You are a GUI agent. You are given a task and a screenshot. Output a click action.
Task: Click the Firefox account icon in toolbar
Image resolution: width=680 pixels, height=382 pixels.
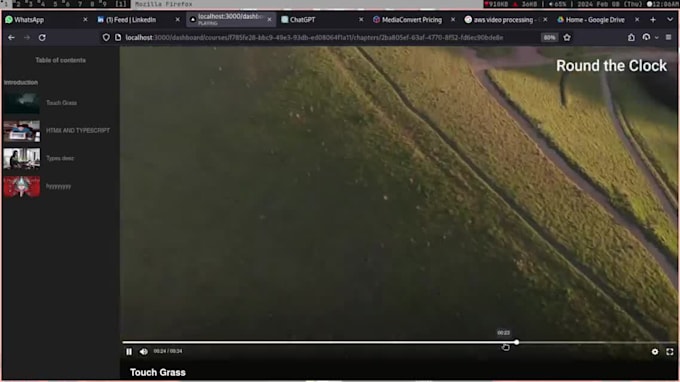click(646, 38)
